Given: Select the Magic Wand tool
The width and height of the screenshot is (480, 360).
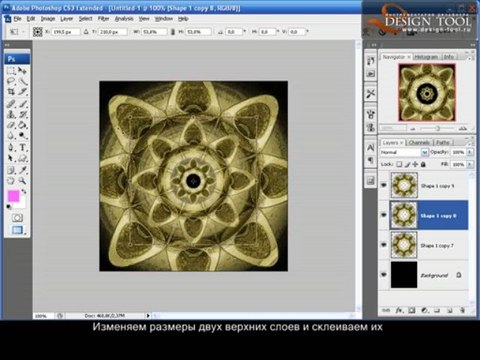Looking at the screenshot, I should pos(22,81).
